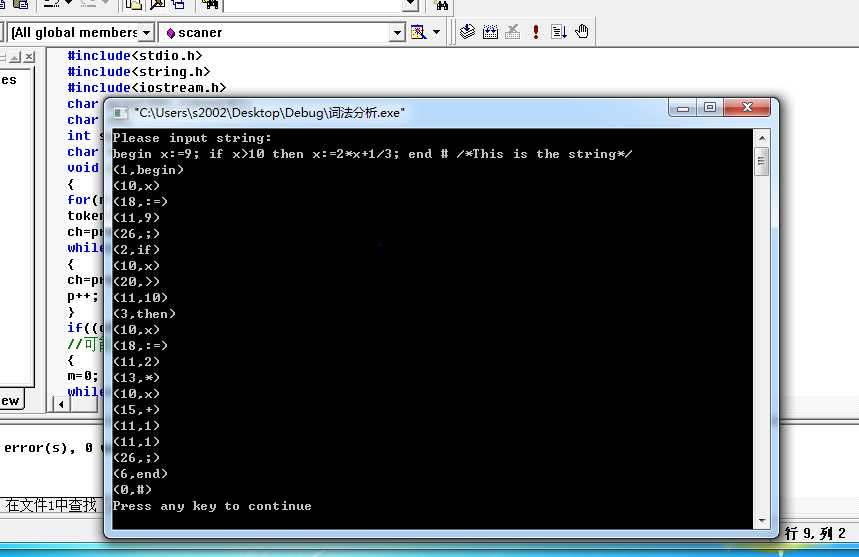Click 'Please input string:' console line
This screenshot has width=859, height=557.
click(x=192, y=138)
